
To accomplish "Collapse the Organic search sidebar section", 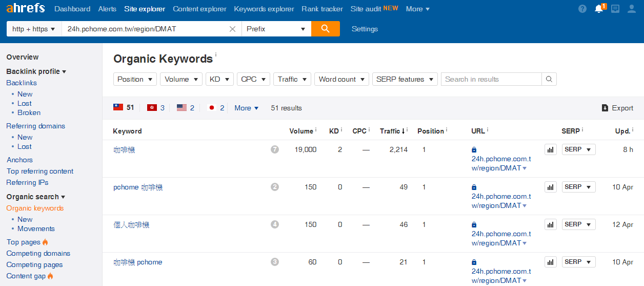I will [36, 197].
